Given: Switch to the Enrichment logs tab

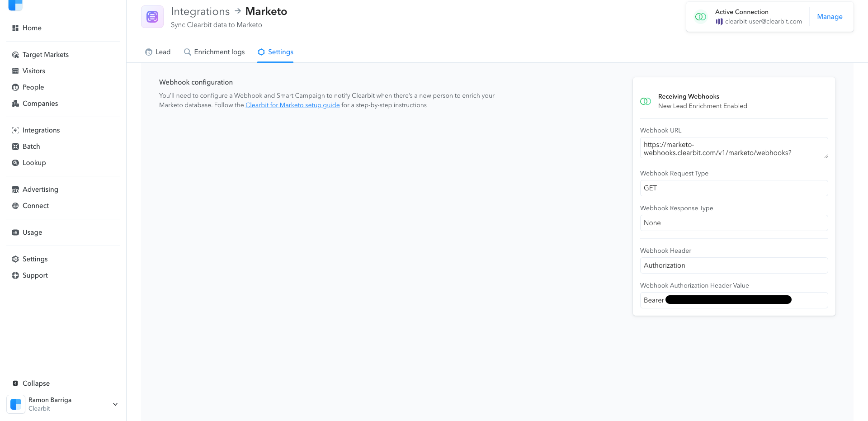Looking at the screenshot, I should coord(214,52).
